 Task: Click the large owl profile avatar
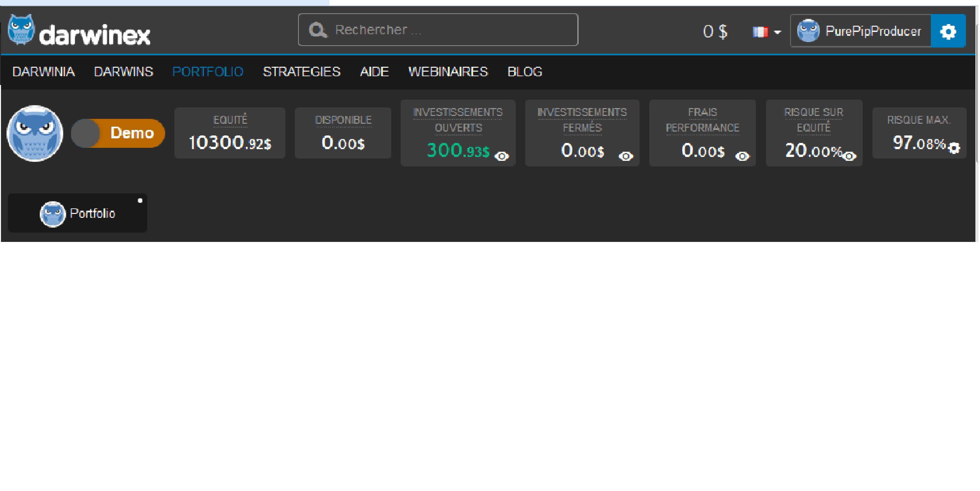35,133
